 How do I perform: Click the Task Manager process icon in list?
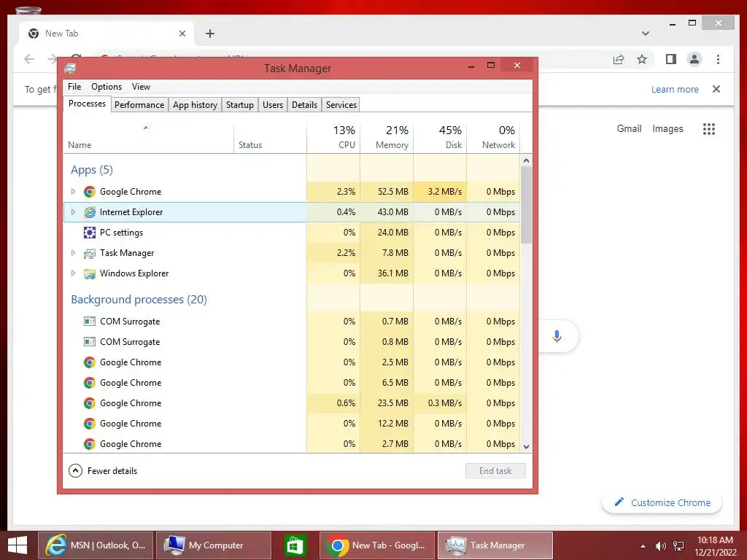point(89,253)
